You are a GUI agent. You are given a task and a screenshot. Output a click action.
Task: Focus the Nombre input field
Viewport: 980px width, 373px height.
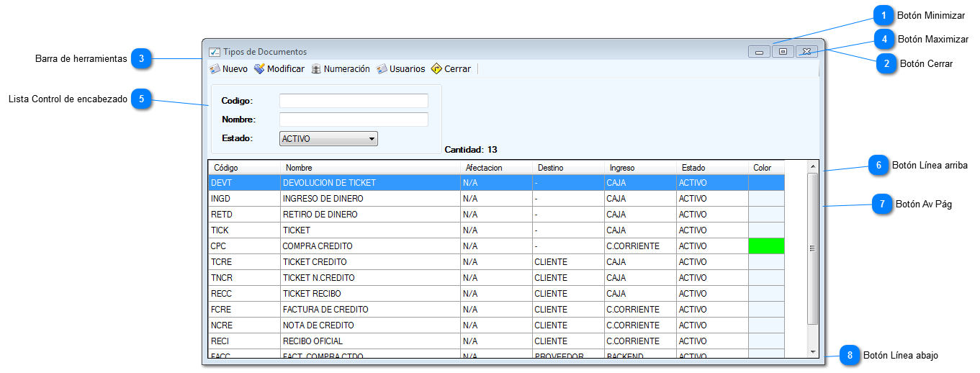pos(354,120)
